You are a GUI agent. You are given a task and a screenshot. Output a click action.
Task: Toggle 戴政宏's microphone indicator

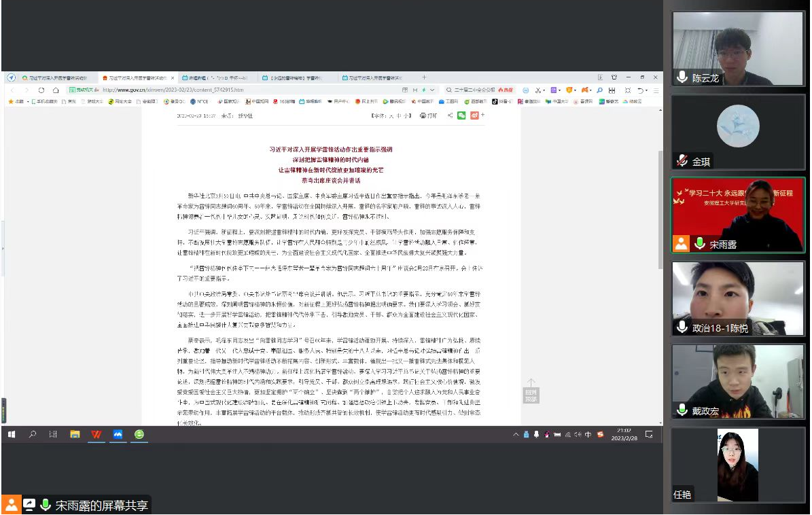[x=682, y=410]
